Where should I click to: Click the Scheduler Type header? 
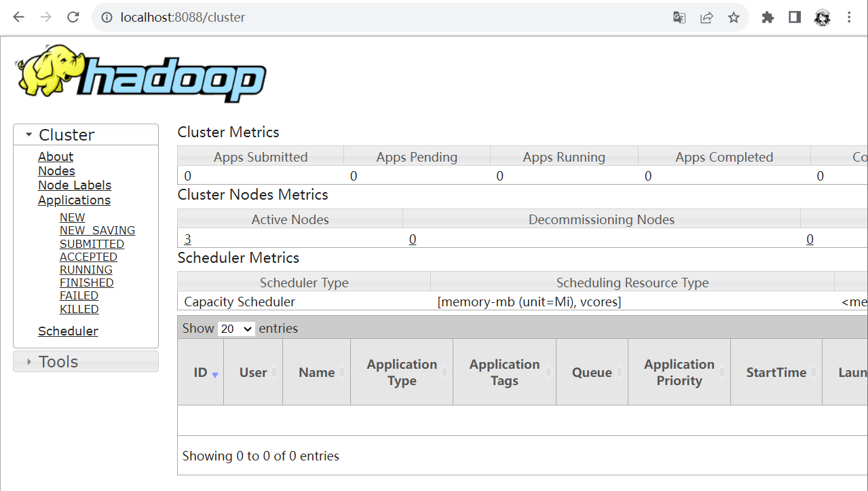[304, 283]
